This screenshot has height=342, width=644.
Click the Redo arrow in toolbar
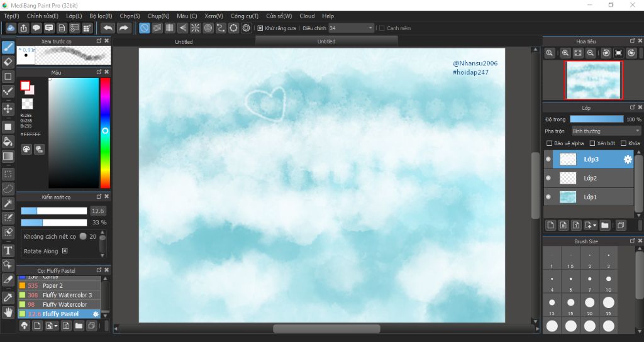[123, 28]
